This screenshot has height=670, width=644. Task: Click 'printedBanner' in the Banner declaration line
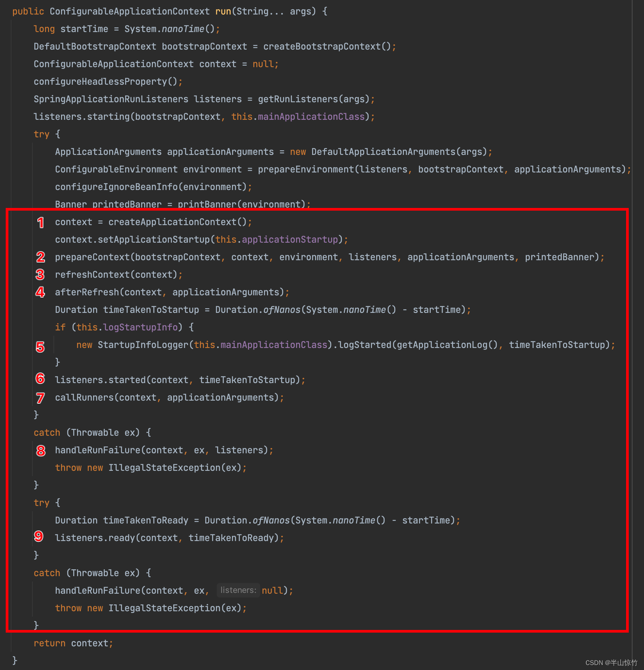(127, 205)
